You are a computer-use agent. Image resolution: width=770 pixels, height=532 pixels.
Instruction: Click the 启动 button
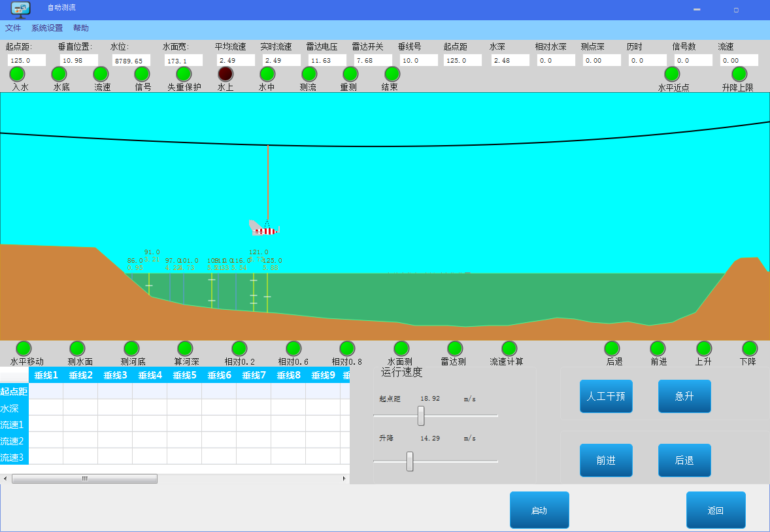(x=539, y=510)
